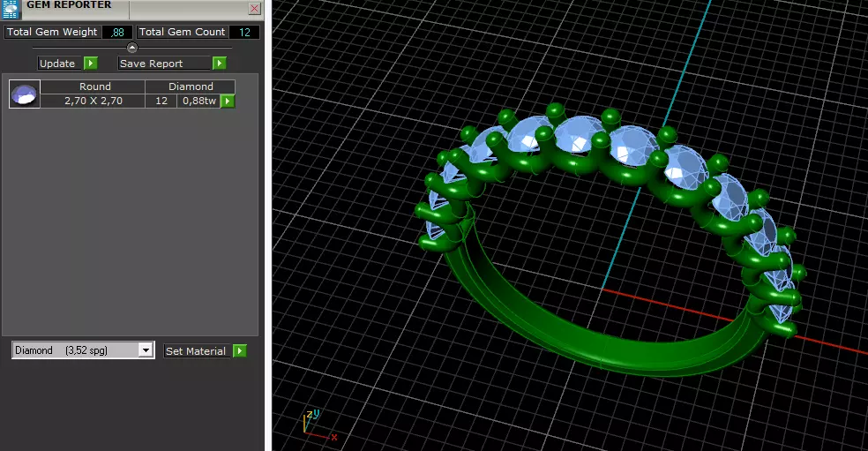Viewport: 868px width, 451px height.
Task: Click the 2,70 X 2,70 size cell
Action: coord(93,101)
